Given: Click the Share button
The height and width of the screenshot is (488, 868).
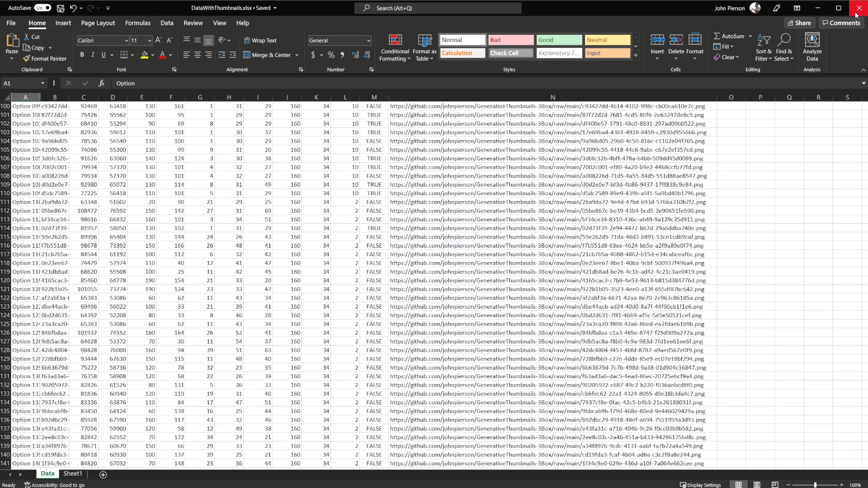Looking at the screenshot, I should coord(799,23).
